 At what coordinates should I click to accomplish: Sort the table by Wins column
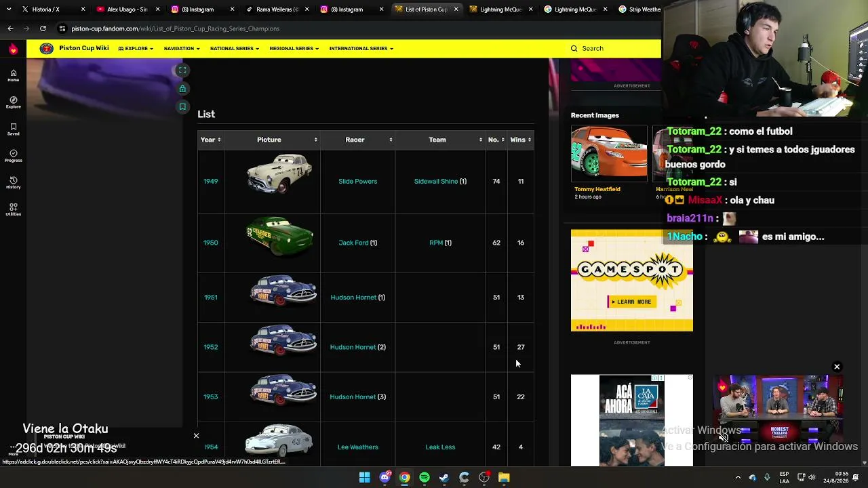coord(521,140)
